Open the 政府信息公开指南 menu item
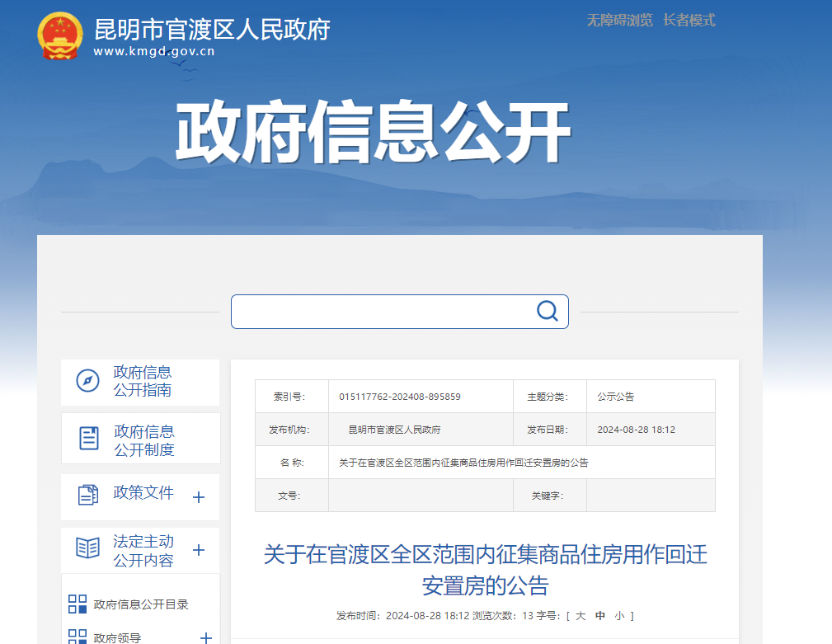Viewport: 832px width, 644px height. (142, 381)
